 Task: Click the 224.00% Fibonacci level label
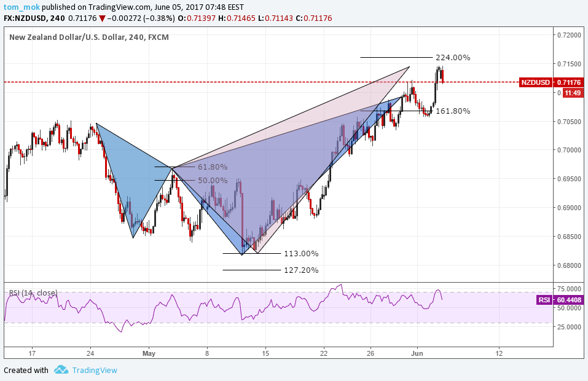tap(453, 57)
